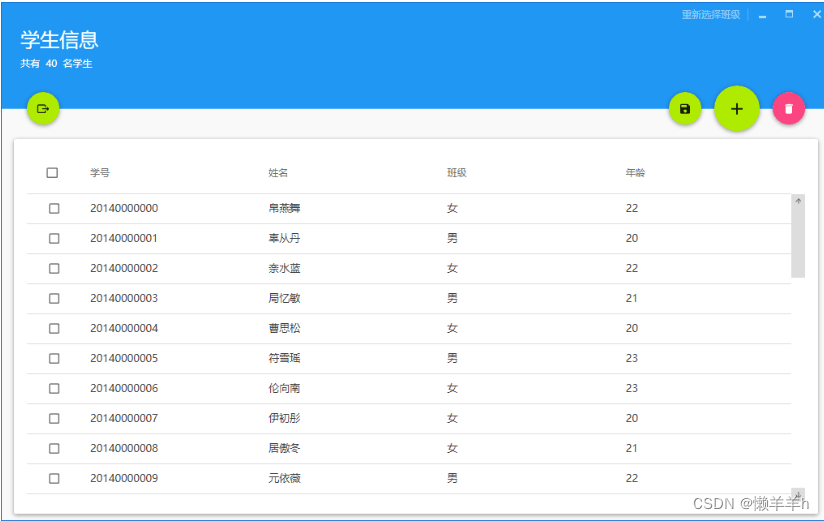Click the scrollbar up arrow
824x521 pixels.
click(x=798, y=200)
